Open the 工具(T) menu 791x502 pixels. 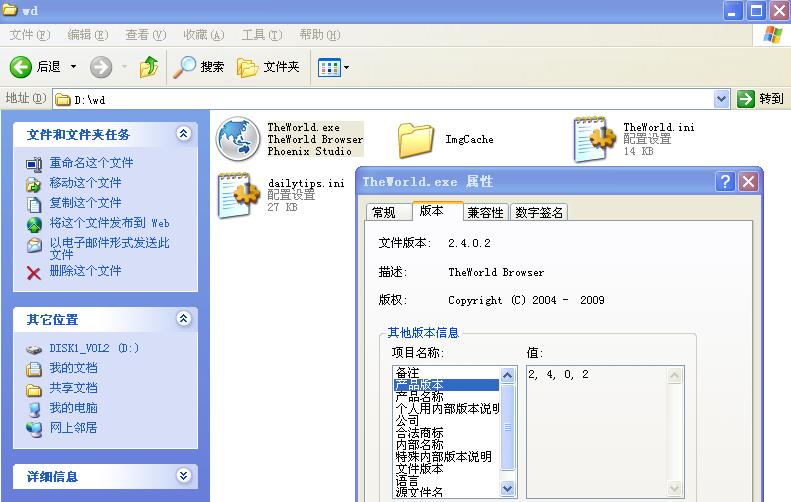[262, 35]
